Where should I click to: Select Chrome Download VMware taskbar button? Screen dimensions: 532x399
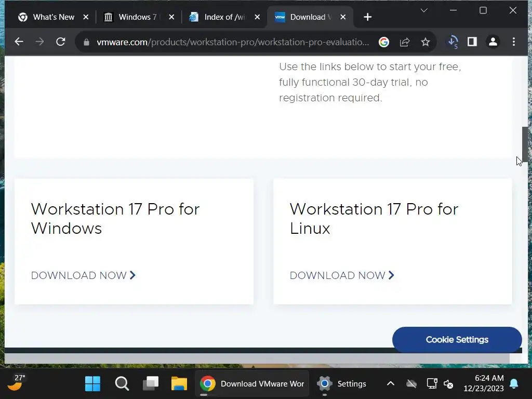point(252,384)
